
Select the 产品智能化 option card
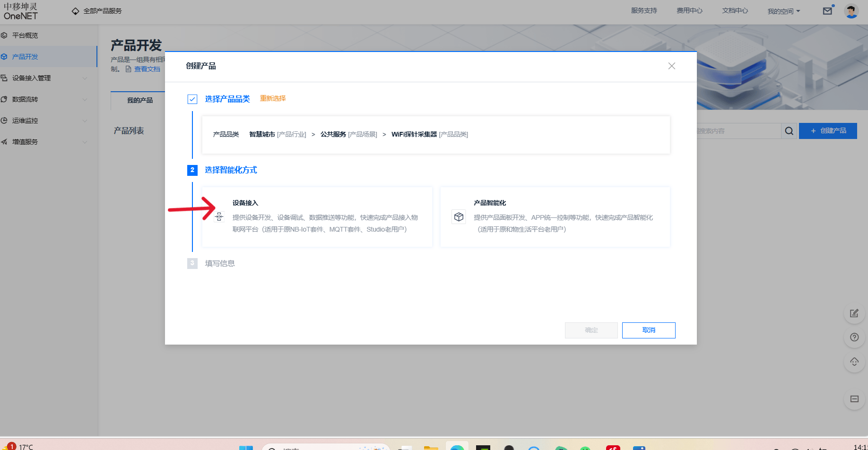tap(555, 216)
